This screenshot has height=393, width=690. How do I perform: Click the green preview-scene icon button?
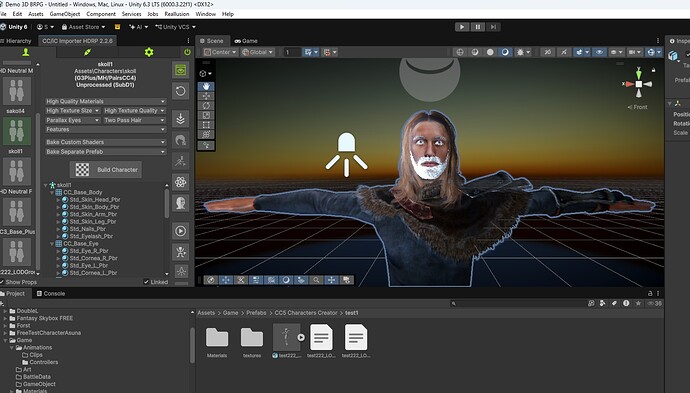180,70
